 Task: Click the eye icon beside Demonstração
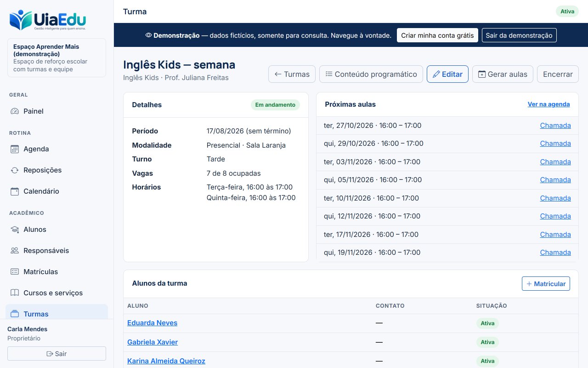click(x=148, y=35)
